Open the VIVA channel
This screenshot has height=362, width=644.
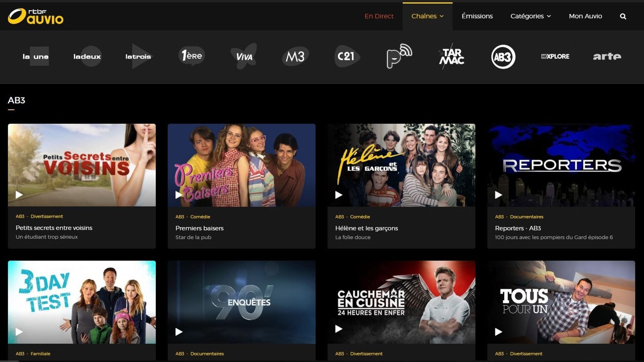(x=243, y=56)
